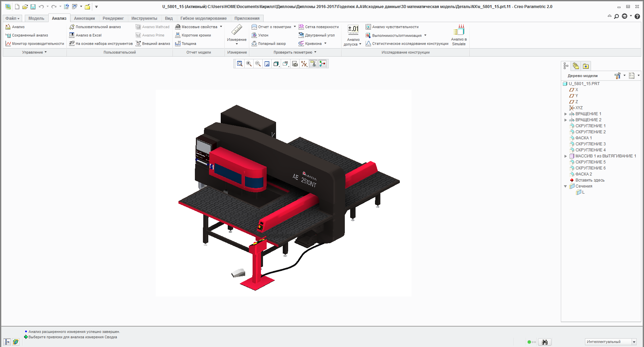Click Двугранный угол dihedral angle
Image resolution: width=644 pixels, height=347 pixels.
point(317,35)
